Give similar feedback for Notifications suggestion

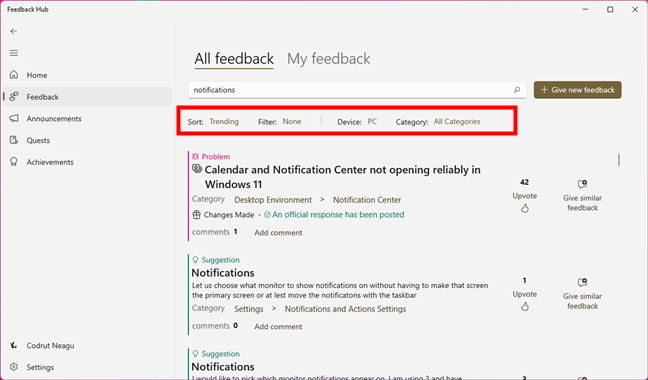click(x=582, y=294)
